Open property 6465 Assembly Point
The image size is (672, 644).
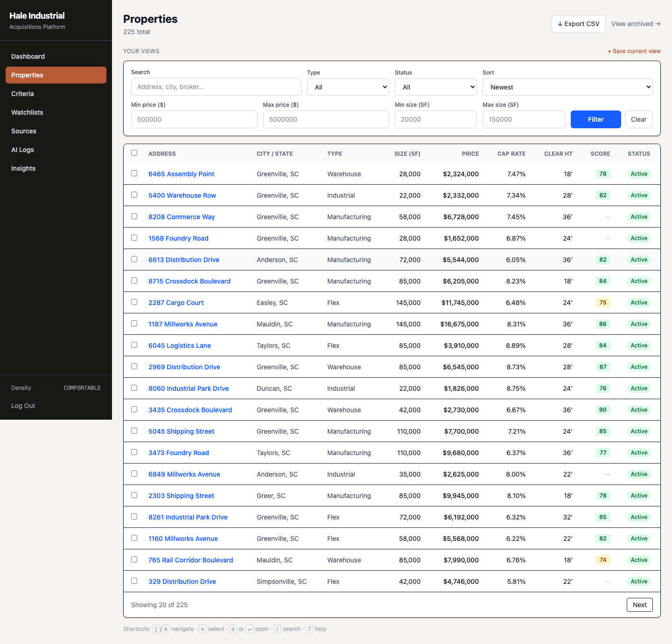(181, 174)
